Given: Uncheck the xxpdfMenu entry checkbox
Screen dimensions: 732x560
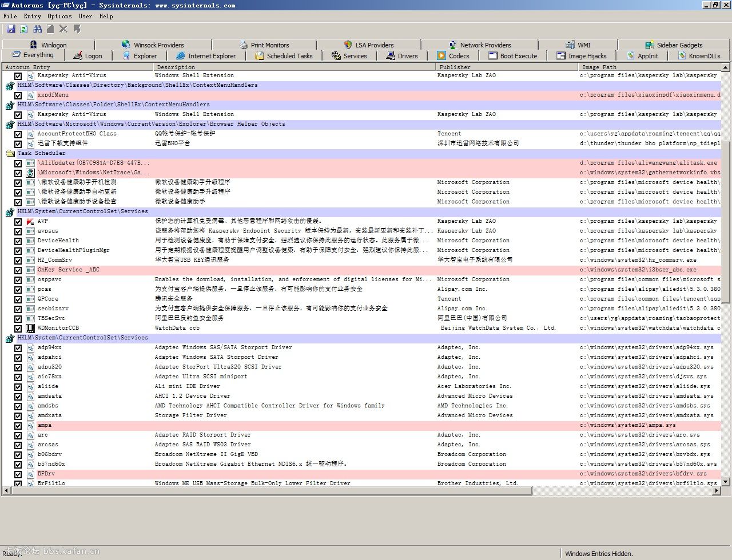Looking at the screenshot, I should click(18, 95).
